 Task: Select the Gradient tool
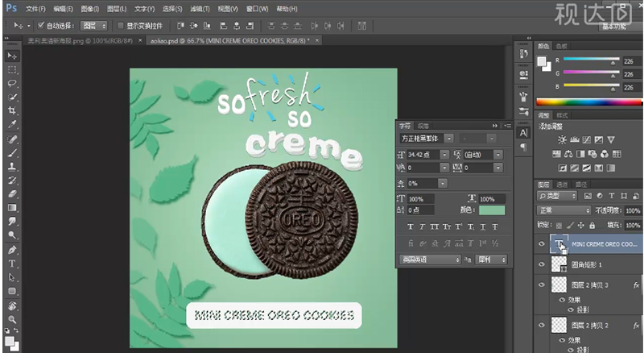[12, 207]
